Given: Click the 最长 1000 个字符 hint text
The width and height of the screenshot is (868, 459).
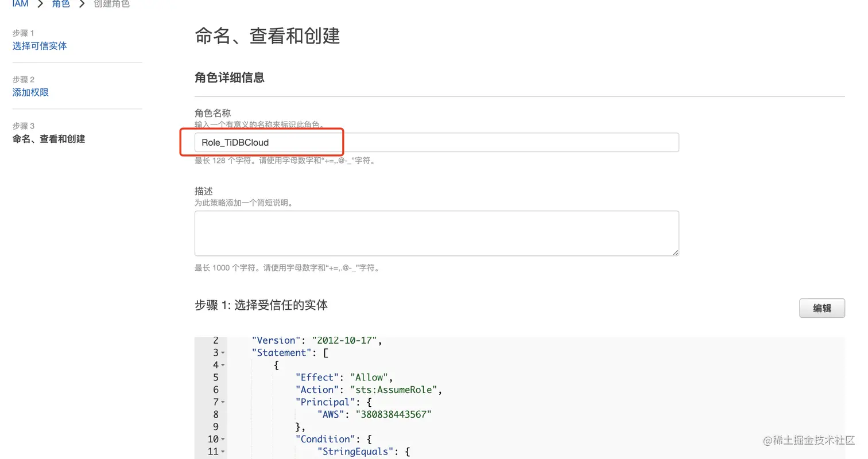Looking at the screenshot, I should tap(287, 268).
